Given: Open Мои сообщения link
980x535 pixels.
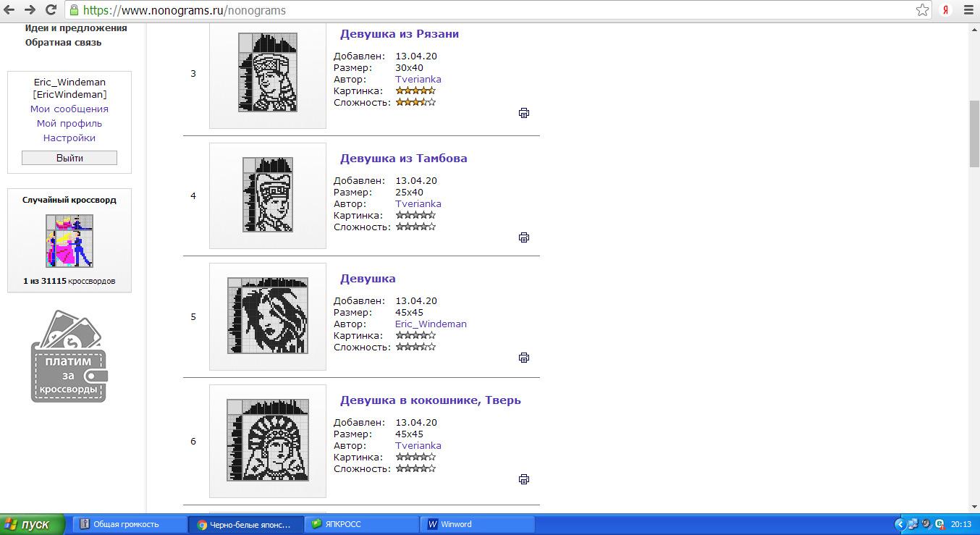Looking at the screenshot, I should point(69,109).
